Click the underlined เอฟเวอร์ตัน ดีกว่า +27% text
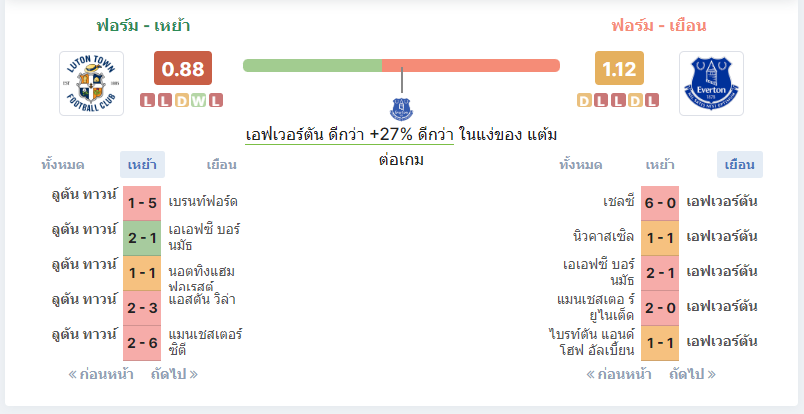Image resolution: width=804 pixels, height=414 pixels. [x=349, y=135]
